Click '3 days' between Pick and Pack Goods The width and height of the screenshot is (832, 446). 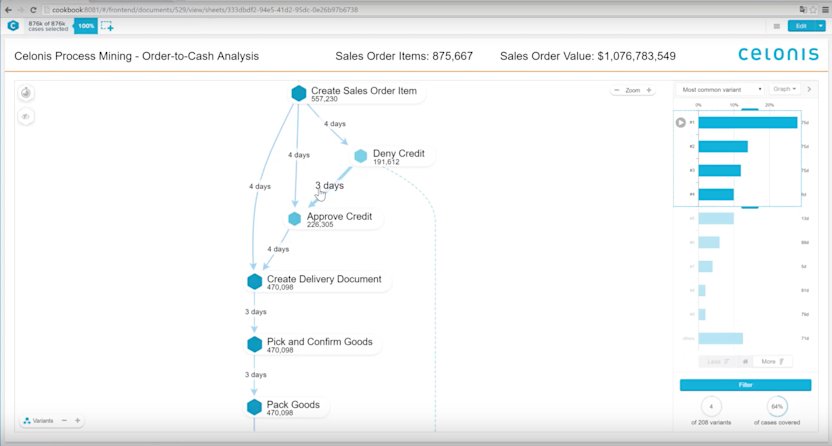click(256, 374)
